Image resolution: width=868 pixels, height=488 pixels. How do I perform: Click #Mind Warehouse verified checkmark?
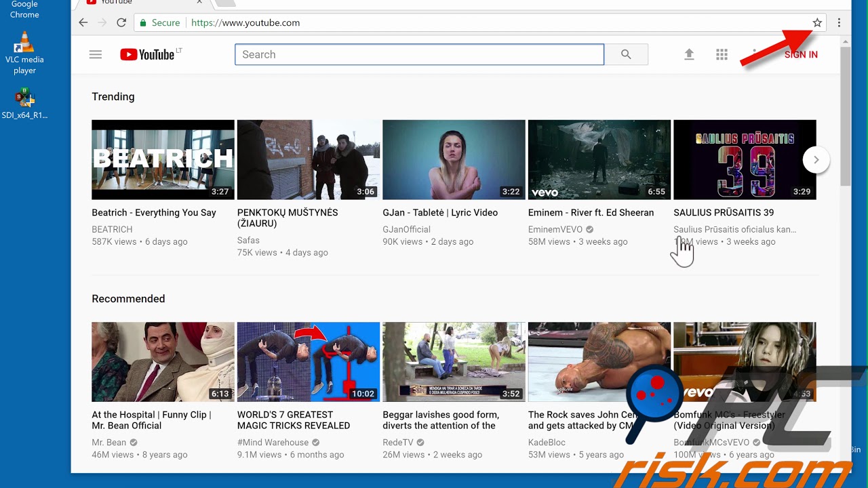pos(316,443)
